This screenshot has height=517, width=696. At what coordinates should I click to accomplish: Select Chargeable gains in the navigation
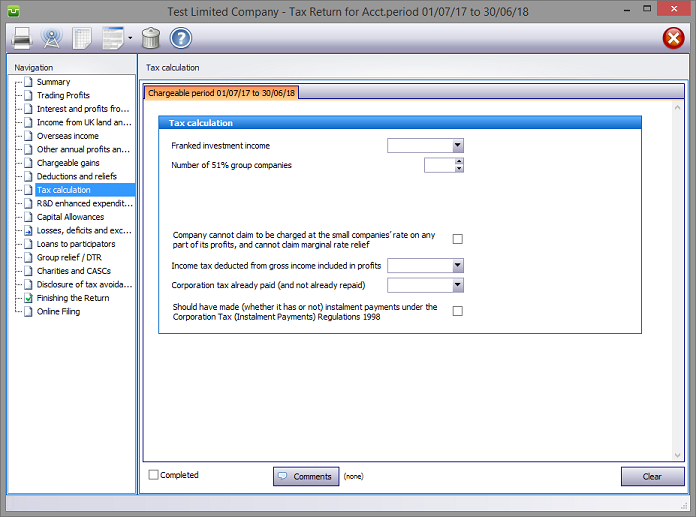68,163
